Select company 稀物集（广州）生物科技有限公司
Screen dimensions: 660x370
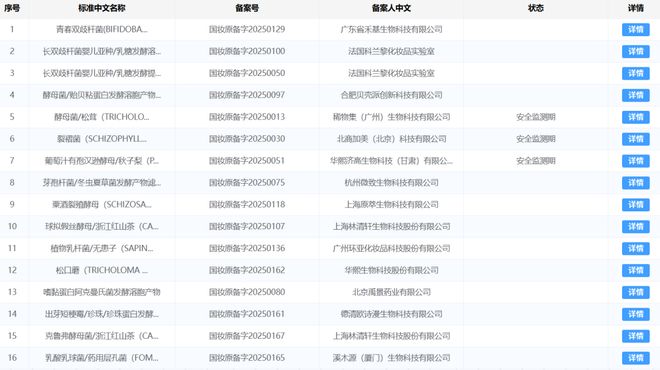[x=391, y=117]
